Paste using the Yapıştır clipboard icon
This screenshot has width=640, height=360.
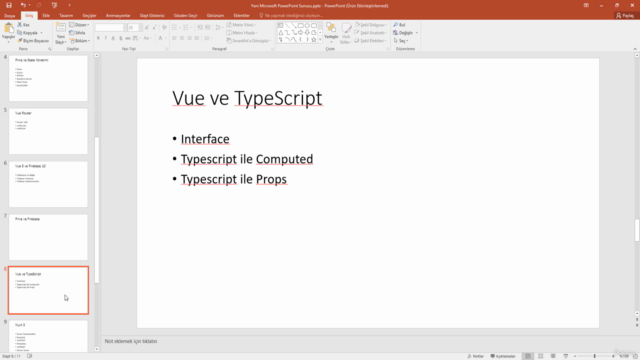click(8, 28)
